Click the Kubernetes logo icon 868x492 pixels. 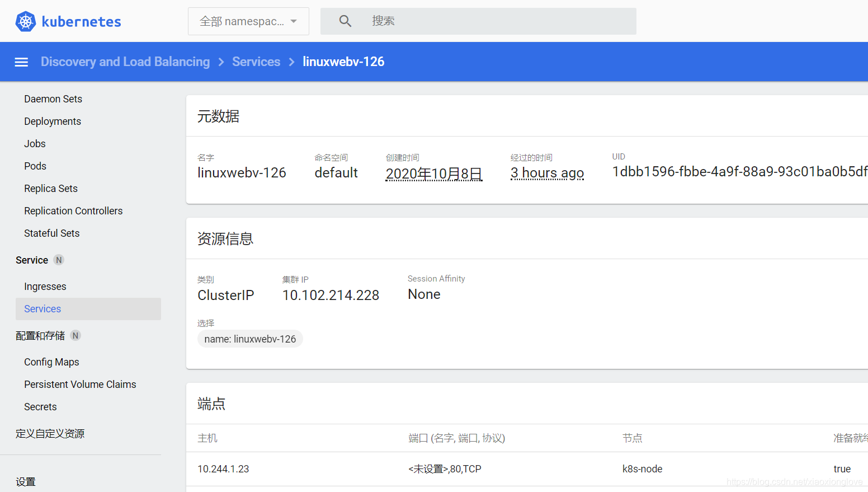point(25,21)
